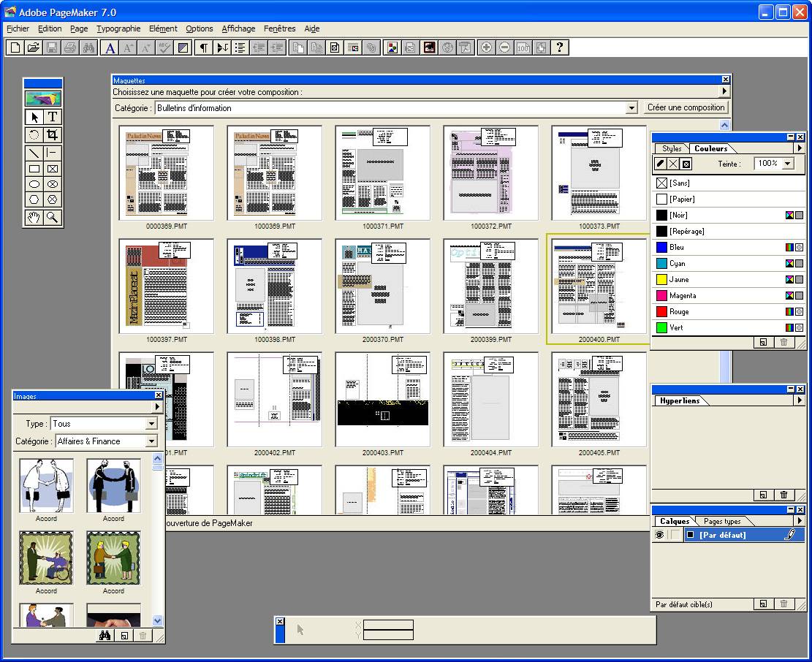This screenshot has height=662, width=812.
Task: Open the Teinte percentage dropdown
Action: 786,164
